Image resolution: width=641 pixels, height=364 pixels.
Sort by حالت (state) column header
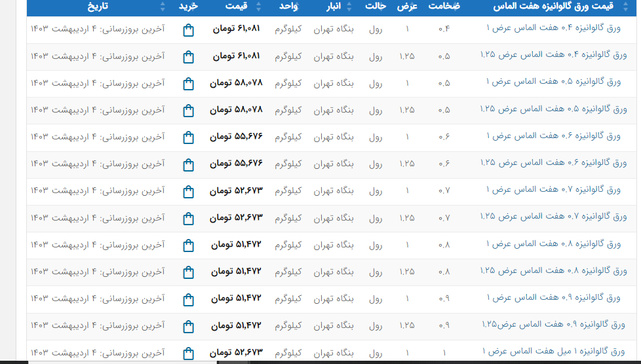click(x=375, y=7)
